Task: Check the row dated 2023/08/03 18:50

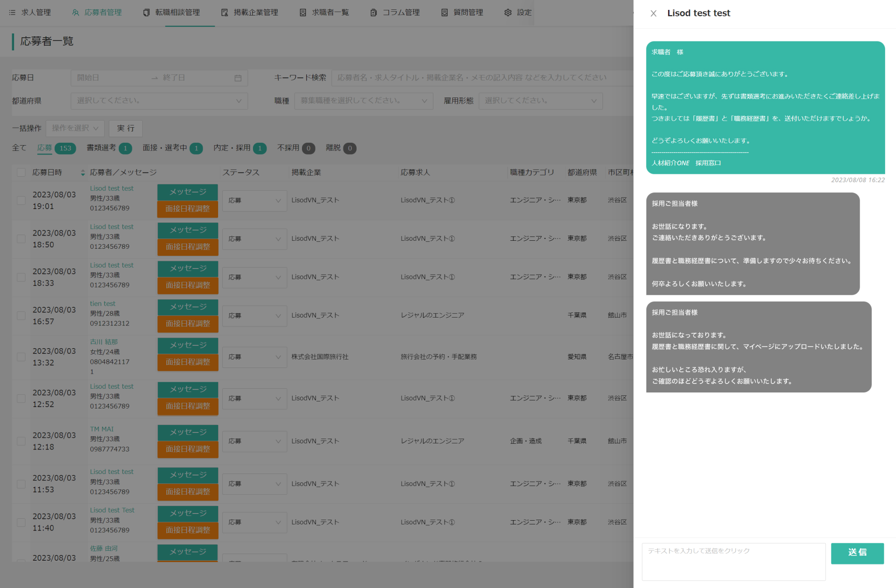Action: pyautogui.click(x=21, y=239)
